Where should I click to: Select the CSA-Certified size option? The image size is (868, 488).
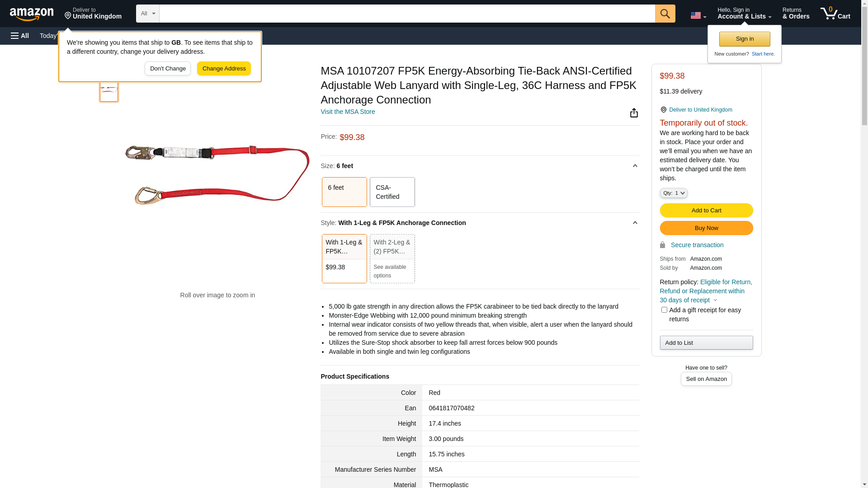point(392,192)
